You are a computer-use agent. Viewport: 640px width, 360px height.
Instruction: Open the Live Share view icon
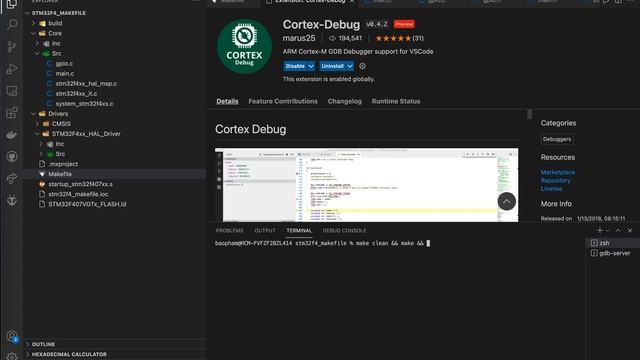click(12, 178)
